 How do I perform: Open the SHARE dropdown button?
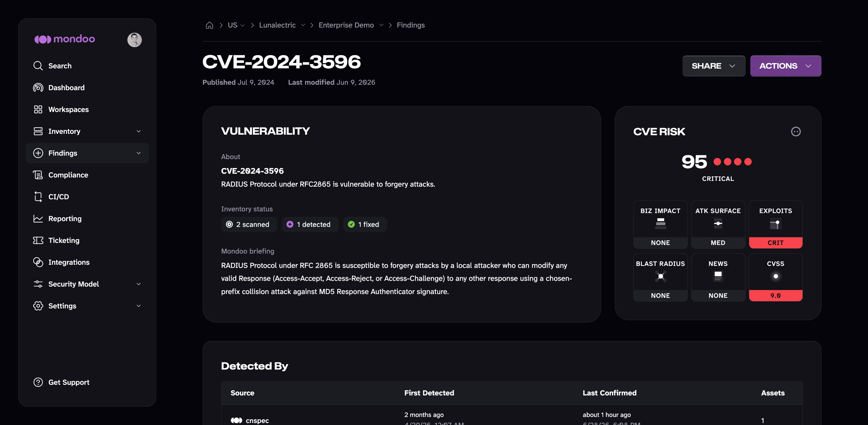click(714, 66)
